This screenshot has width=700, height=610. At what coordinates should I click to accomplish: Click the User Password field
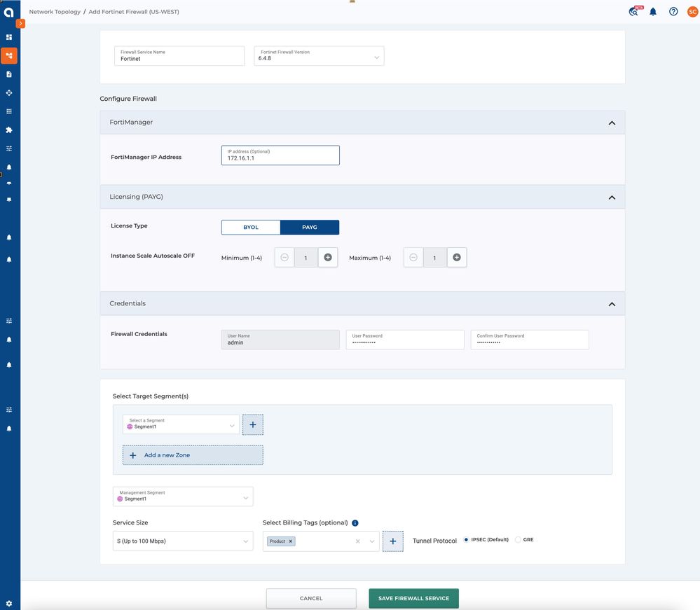pyautogui.click(x=405, y=340)
